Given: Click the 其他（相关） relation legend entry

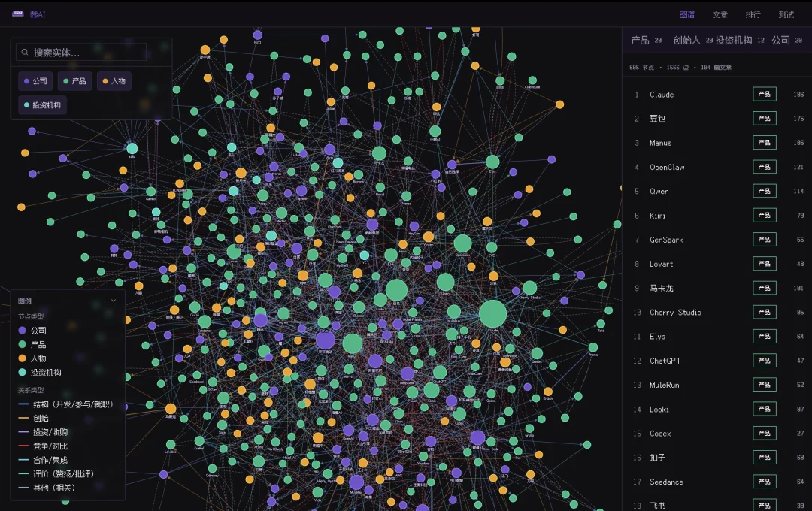Looking at the screenshot, I should (47, 488).
